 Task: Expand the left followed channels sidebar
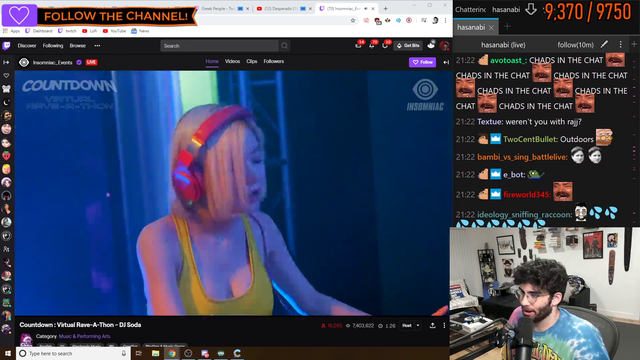pyautogui.click(x=6, y=62)
